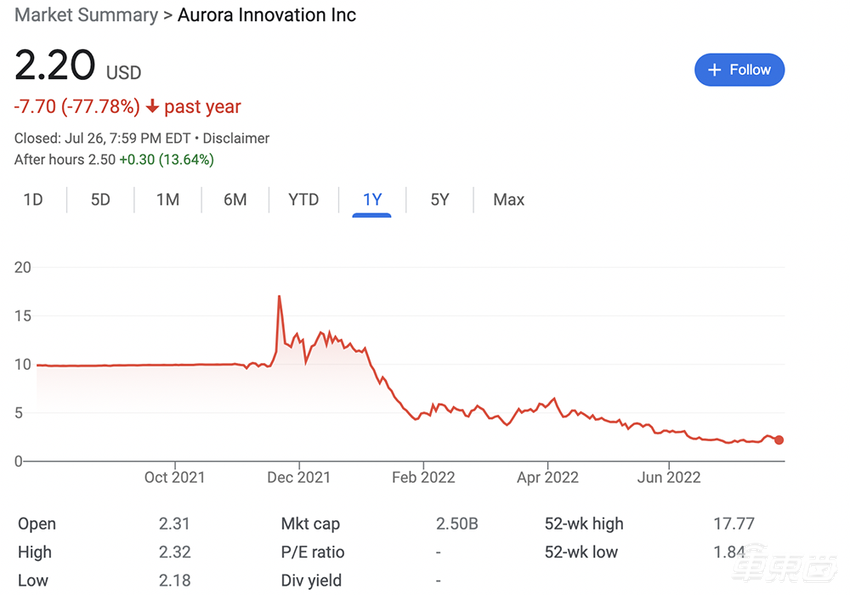Click the plus icon on Follow button

[x=714, y=70]
